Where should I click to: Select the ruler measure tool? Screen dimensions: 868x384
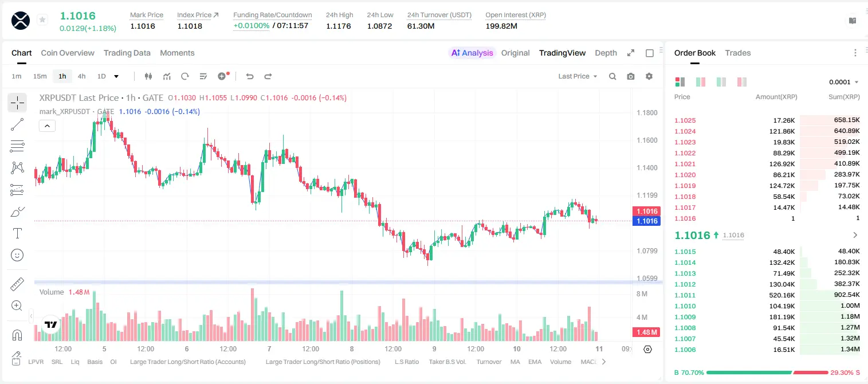click(17, 284)
